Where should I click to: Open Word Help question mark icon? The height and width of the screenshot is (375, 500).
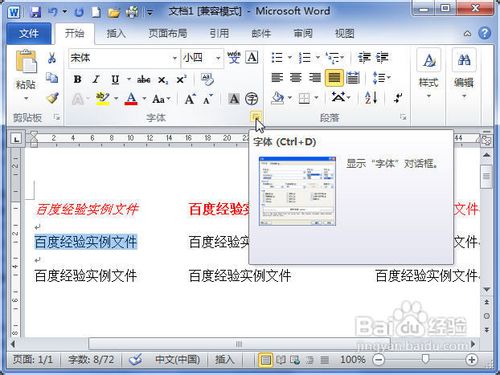[x=485, y=33]
